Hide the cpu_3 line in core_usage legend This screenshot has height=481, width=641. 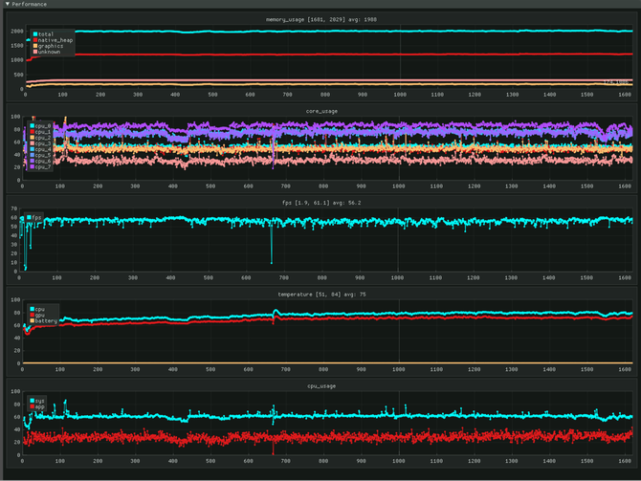tap(42, 144)
